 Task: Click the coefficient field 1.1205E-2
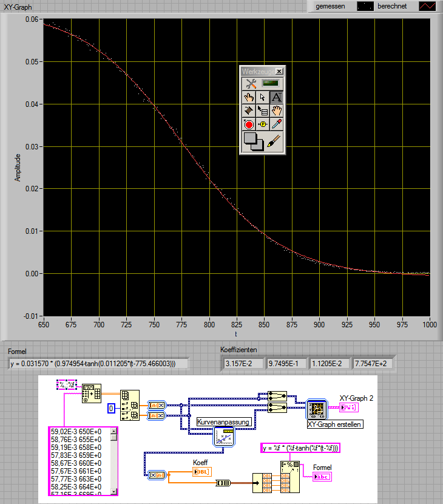pyautogui.click(x=330, y=364)
